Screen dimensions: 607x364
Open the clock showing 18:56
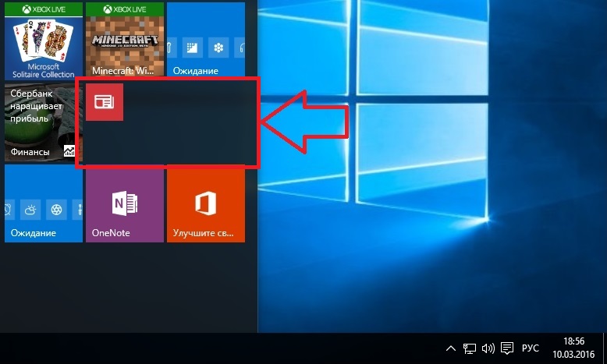point(573,348)
